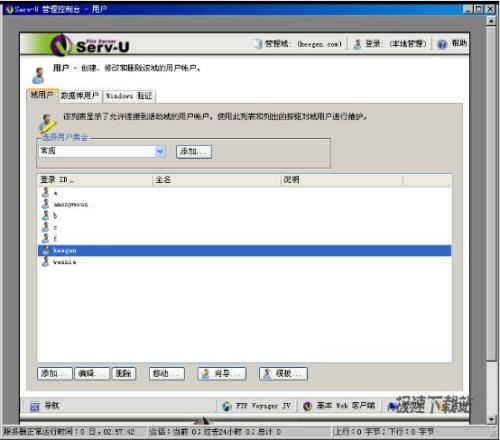Click the user with pencil icon
This screenshot has height=440, width=500.
click(x=47, y=123)
